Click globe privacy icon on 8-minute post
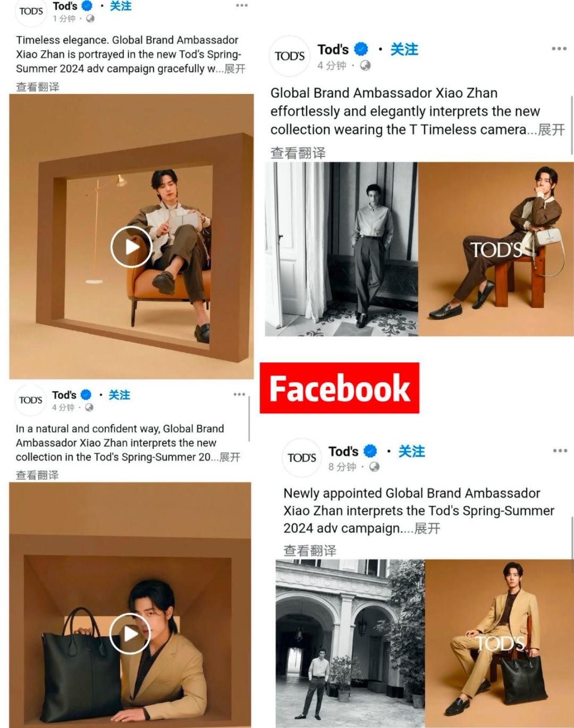Viewport: 574px width, 728px height. [x=374, y=467]
